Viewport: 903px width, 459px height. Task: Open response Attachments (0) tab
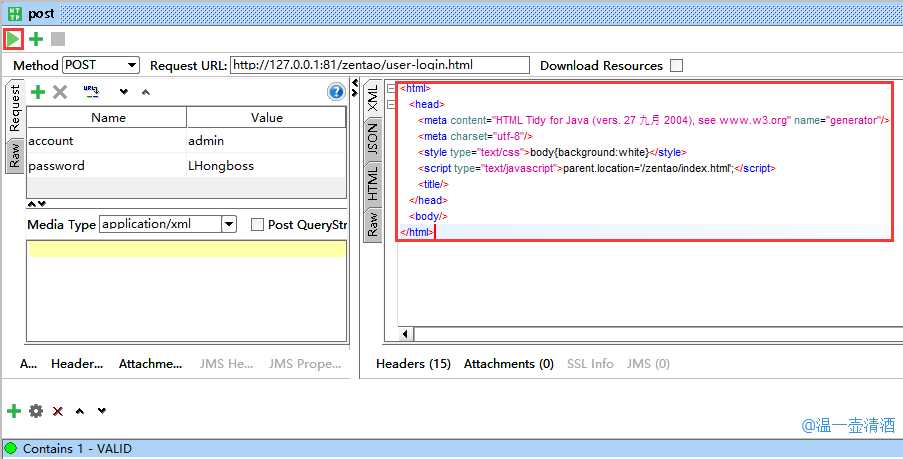[509, 364]
